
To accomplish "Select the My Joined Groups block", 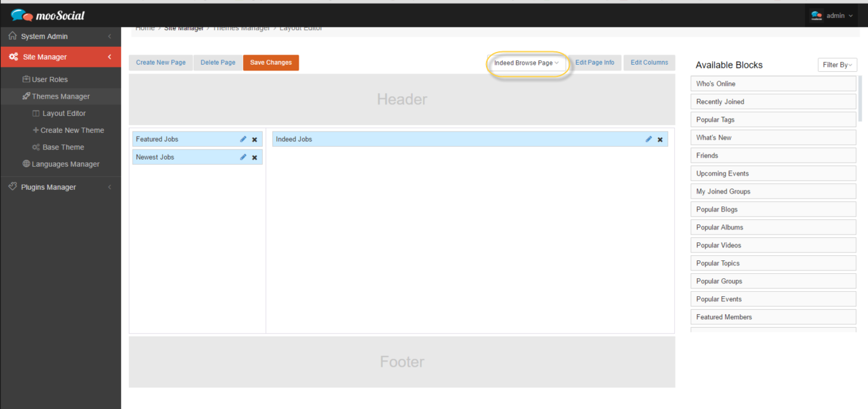I will pyautogui.click(x=773, y=192).
